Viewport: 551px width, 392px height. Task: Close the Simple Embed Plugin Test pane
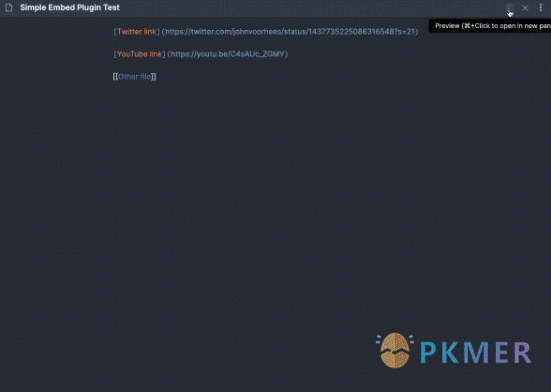coord(525,8)
